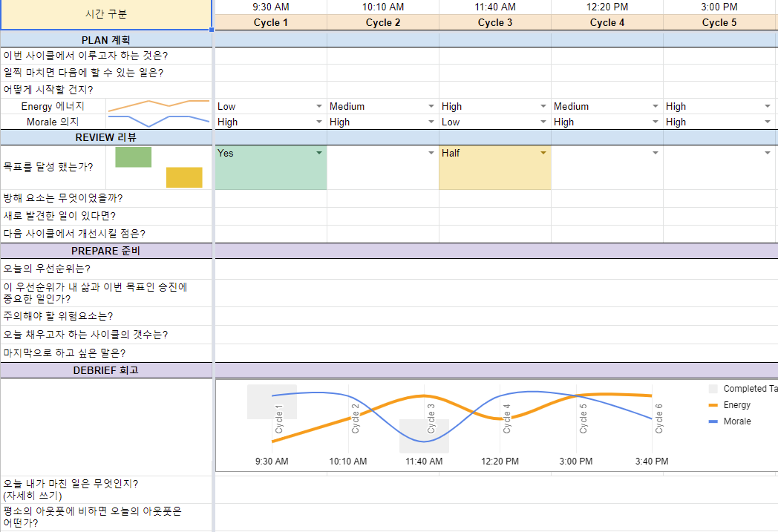Click the blue selection fill handle
The width and height of the screenshot is (778, 532).
click(x=212, y=30)
